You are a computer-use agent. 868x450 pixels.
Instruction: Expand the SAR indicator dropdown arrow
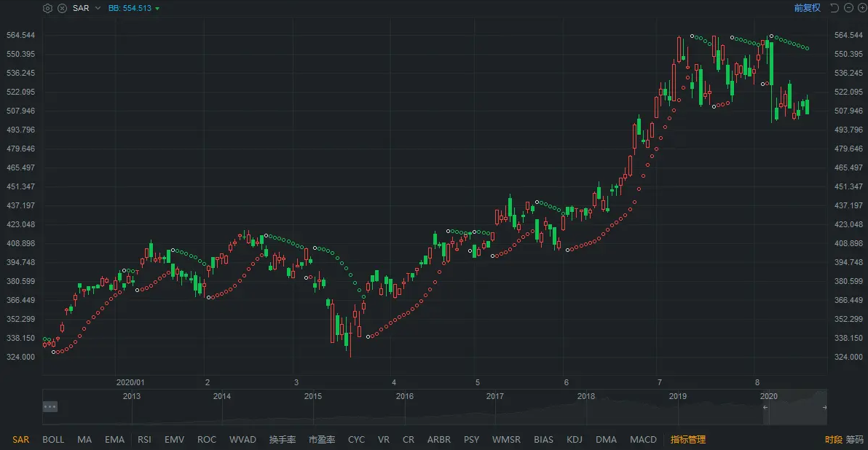click(98, 8)
